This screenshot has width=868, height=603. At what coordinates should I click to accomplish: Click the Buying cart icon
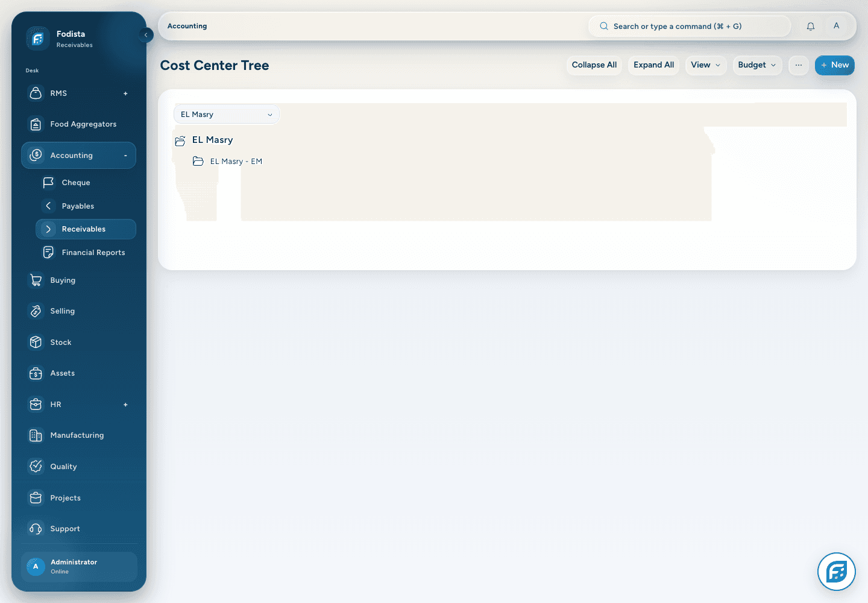click(36, 280)
